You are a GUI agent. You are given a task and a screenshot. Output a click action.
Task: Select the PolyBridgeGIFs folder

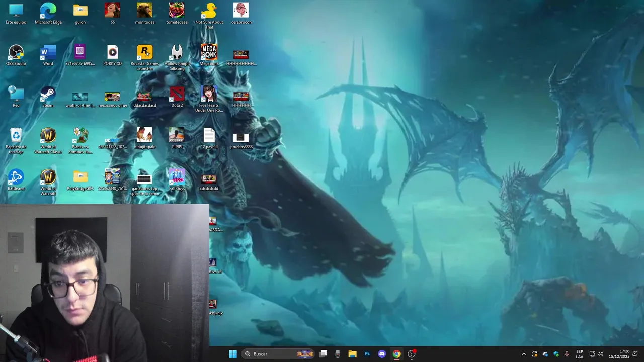click(80, 180)
